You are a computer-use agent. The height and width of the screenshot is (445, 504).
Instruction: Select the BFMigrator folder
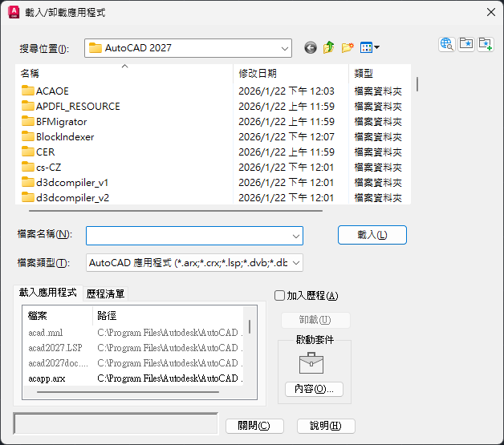click(x=55, y=122)
